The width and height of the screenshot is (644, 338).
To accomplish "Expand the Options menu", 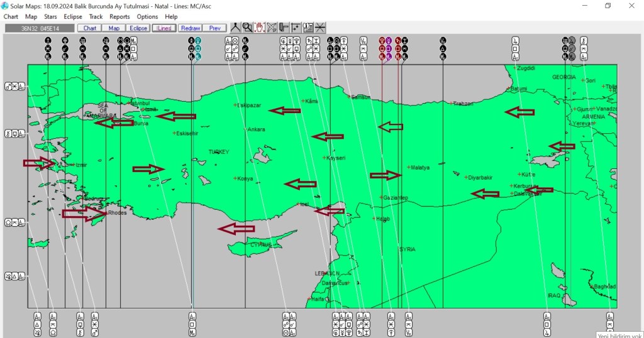I will point(147,16).
